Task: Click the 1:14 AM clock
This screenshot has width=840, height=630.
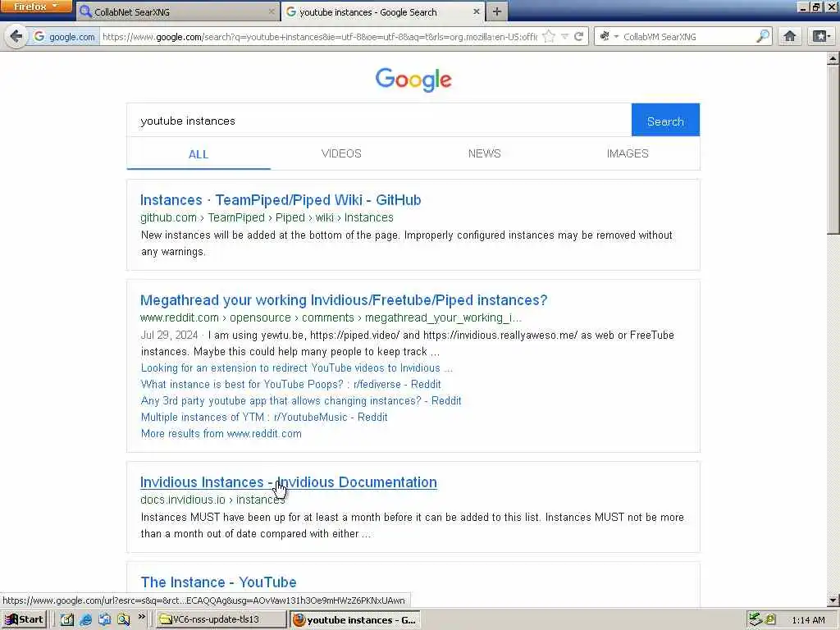Action: click(808, 620)
